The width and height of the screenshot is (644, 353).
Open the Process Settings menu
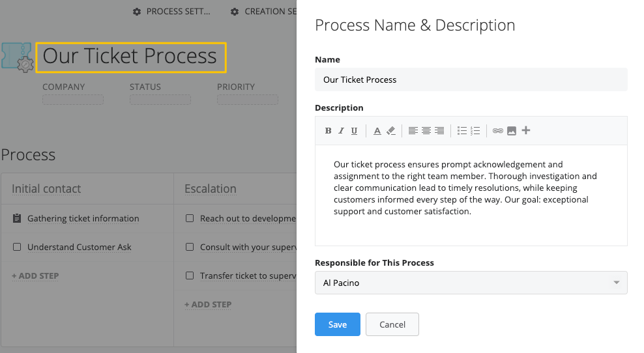pos(172,12)
